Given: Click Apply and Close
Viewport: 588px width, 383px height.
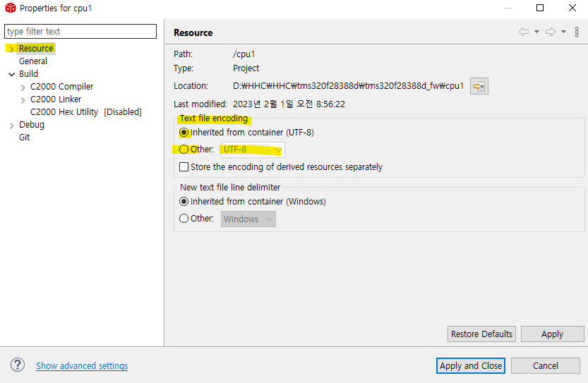Looking at the screenshot, I should (x=471, y=366).
